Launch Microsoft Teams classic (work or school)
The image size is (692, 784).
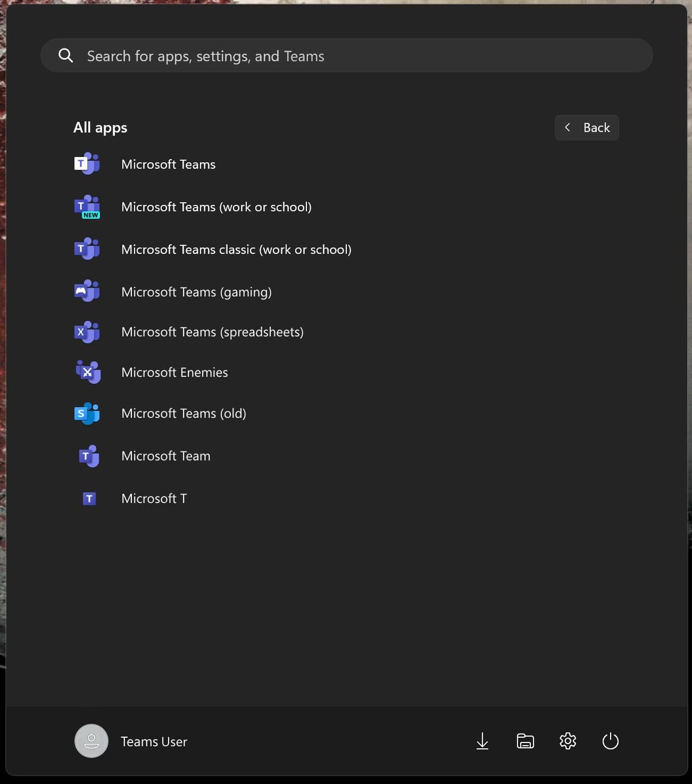237,250
